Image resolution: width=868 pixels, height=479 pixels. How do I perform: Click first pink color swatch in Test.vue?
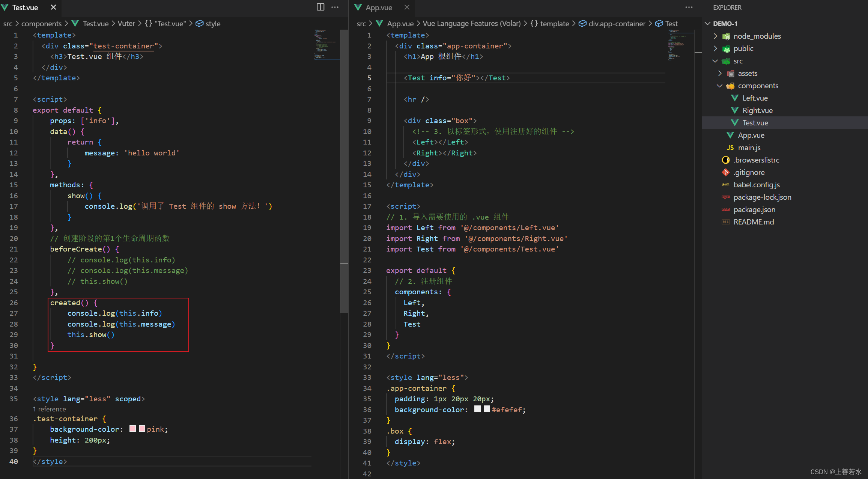pos(132,429)
